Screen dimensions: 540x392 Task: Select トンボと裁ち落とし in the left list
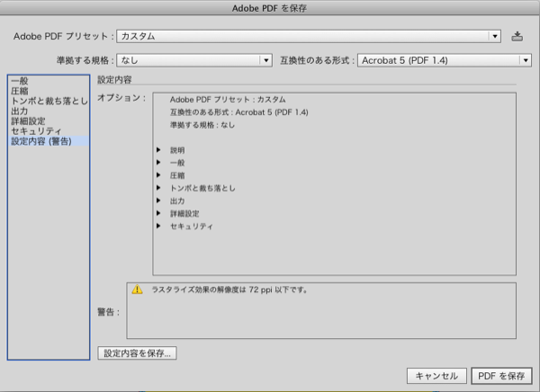pos(49,101)
